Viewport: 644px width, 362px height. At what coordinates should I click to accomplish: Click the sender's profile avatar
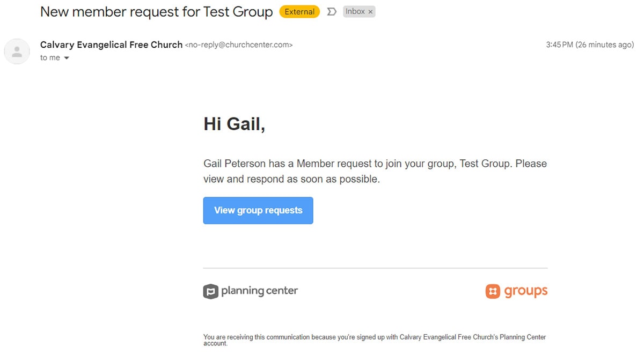click(17, 51)
